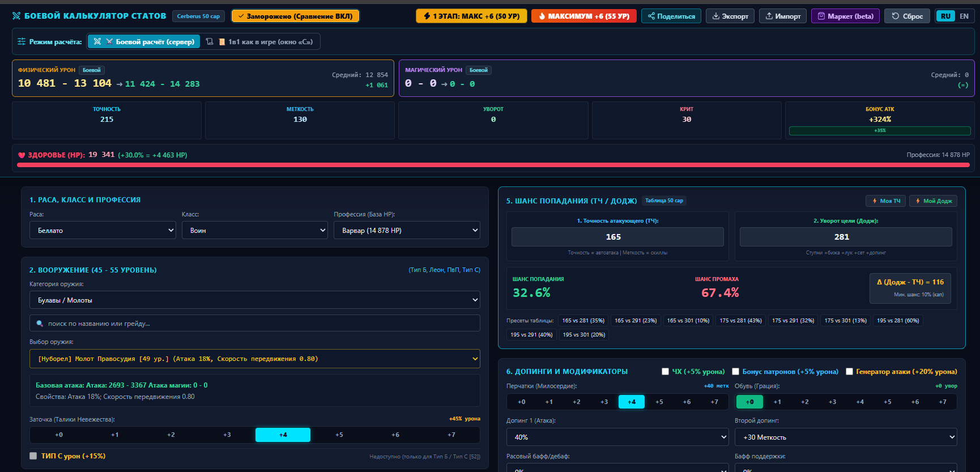This screenshot has width=980, height=472.
Task: Choose the 165 vs 281 (35%) preset
Action: (x=583, y=321)
